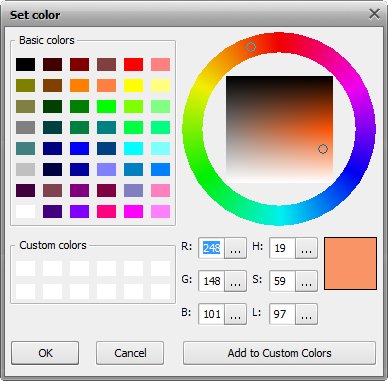Choose the black basic color swatch
This screenshot has height=381, width=388.
(25, 64)
